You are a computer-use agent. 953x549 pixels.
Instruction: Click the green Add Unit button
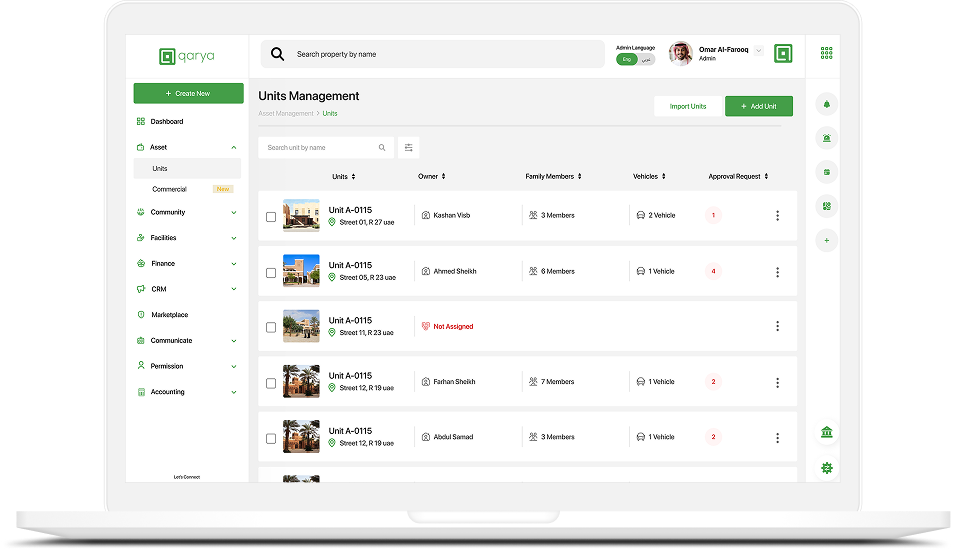[x=758, y=106]
